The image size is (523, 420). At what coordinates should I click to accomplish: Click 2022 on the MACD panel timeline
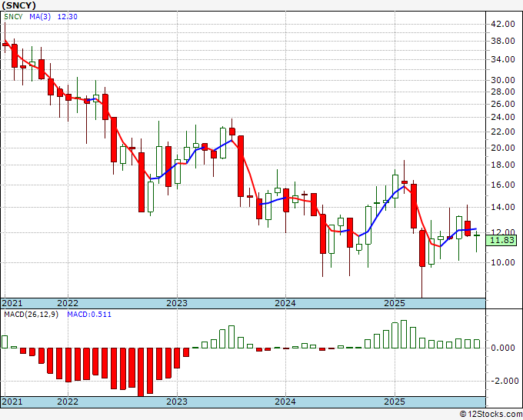point(68,402)
